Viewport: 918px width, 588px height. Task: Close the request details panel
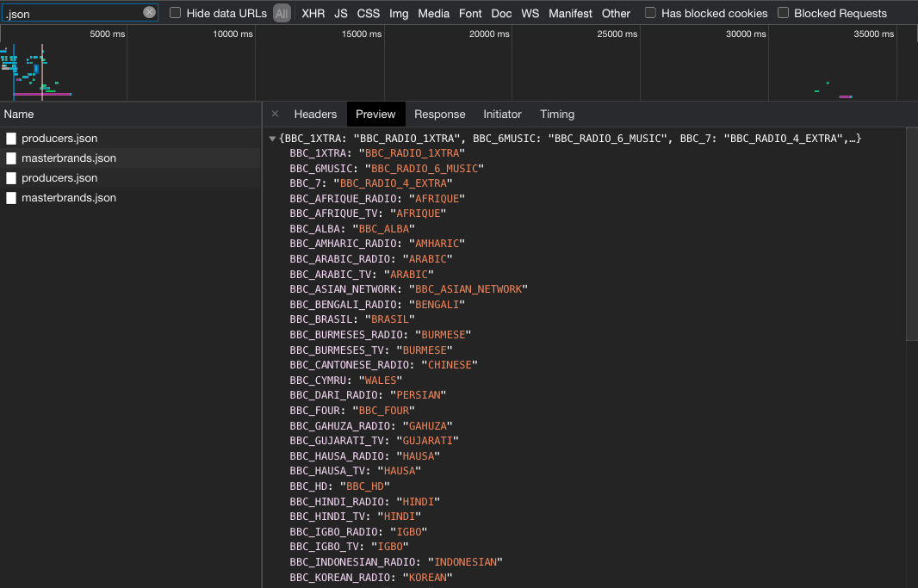[x=276, y=115]
